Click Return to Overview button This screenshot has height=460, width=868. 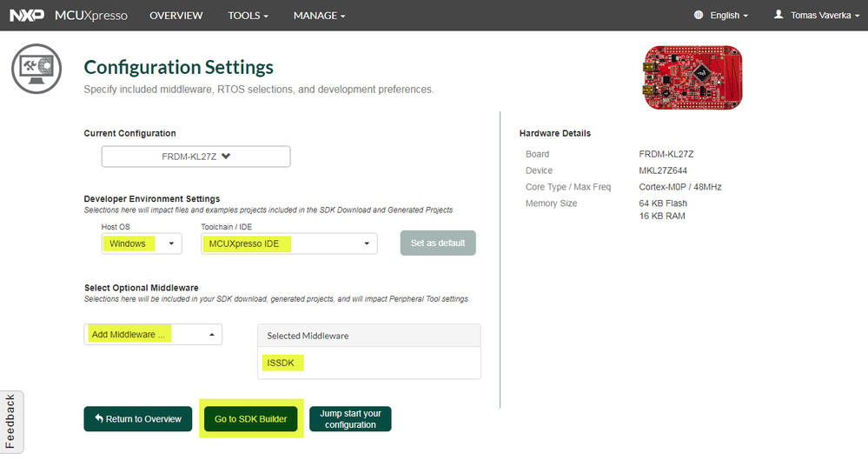(x=138, y=419)
